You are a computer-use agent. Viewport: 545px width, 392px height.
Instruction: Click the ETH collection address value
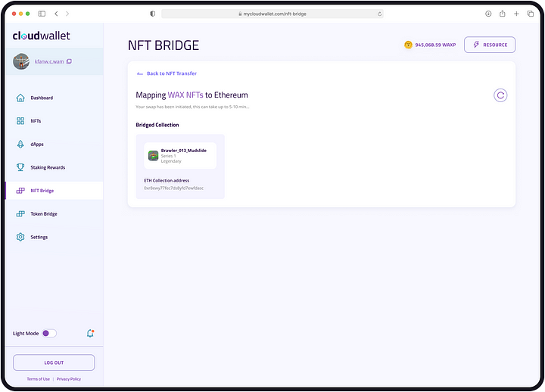tap(174, 188)
